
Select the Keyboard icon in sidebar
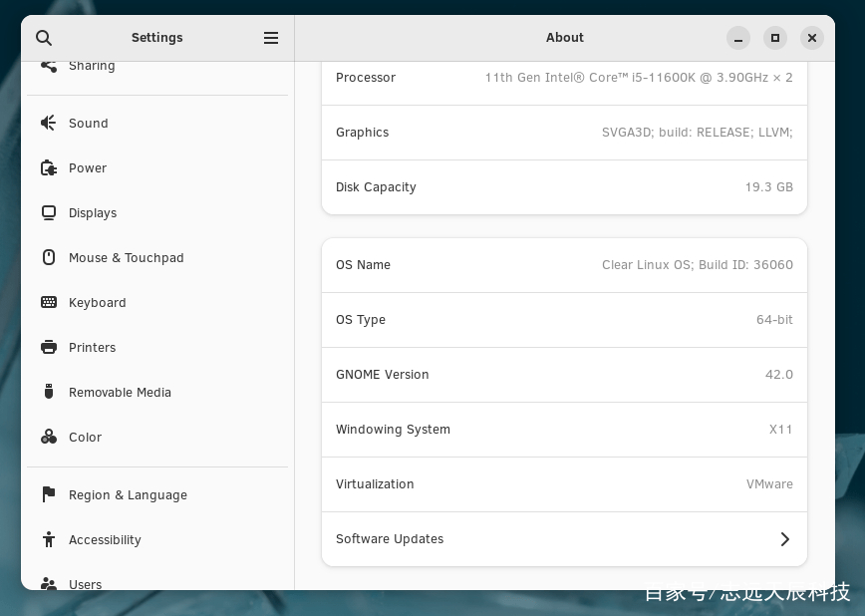point(49,302)
